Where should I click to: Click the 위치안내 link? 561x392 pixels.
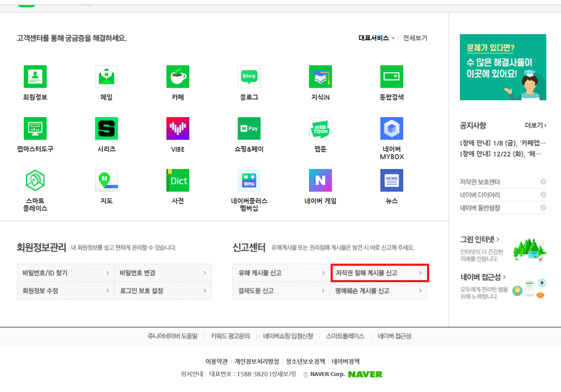point(191,374)
